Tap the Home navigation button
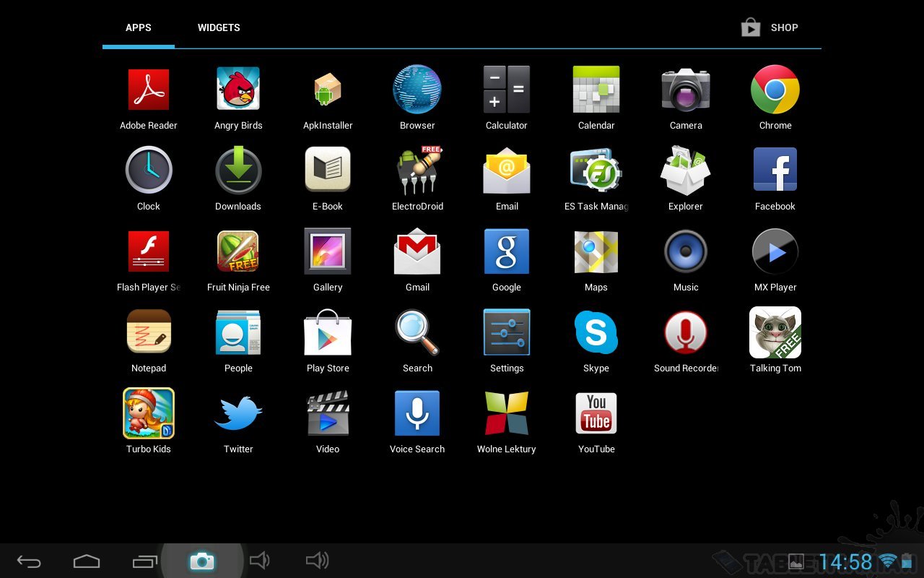The width and height of the screenshot is (924, 578). point(87,561)
